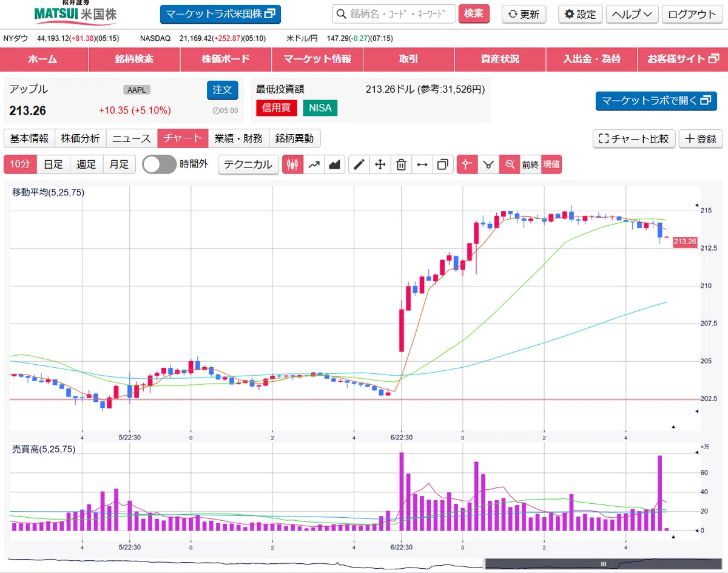The width and height of the screenshot is (728, 573).
Task: Click the マーケットラボ米国株 button
Action: coord(220,14)
